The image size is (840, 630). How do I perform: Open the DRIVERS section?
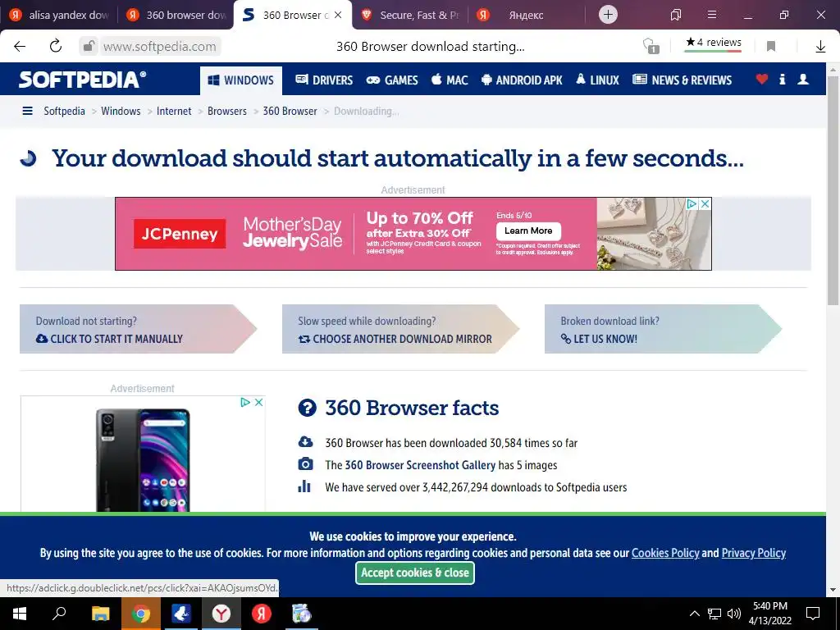(324, 80)
